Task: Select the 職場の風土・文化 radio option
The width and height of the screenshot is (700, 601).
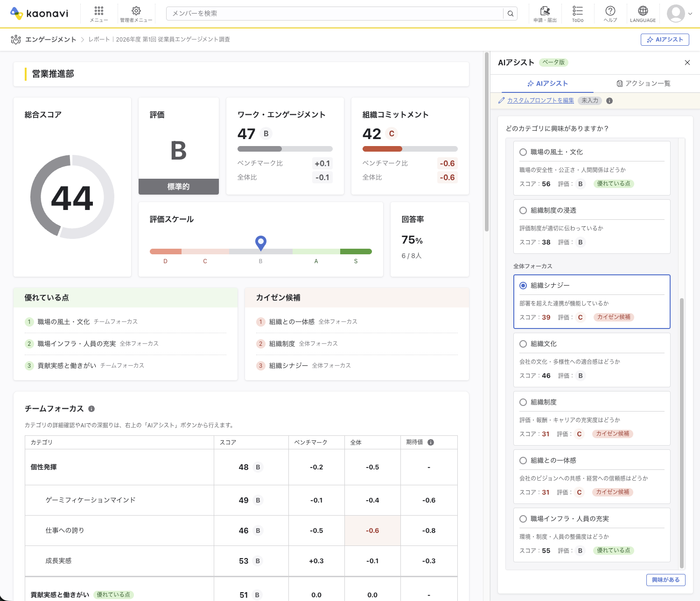Action: point(523,152)
